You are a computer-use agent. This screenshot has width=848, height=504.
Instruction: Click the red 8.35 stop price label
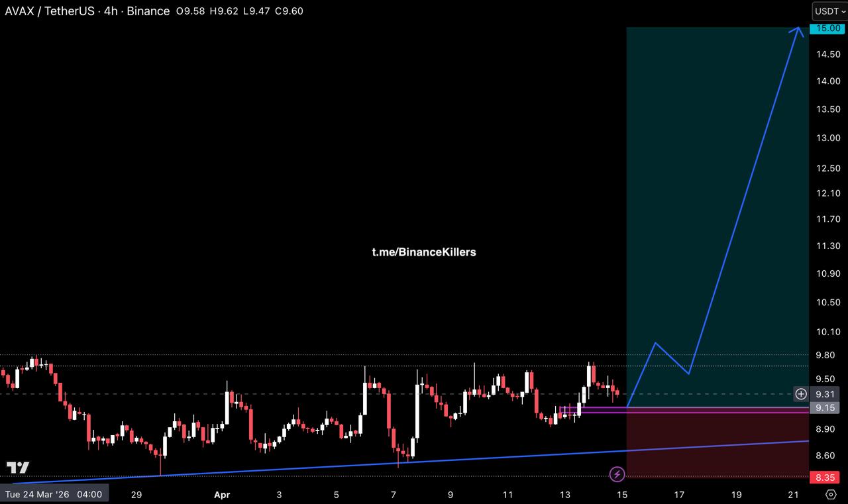coord(828,478)
